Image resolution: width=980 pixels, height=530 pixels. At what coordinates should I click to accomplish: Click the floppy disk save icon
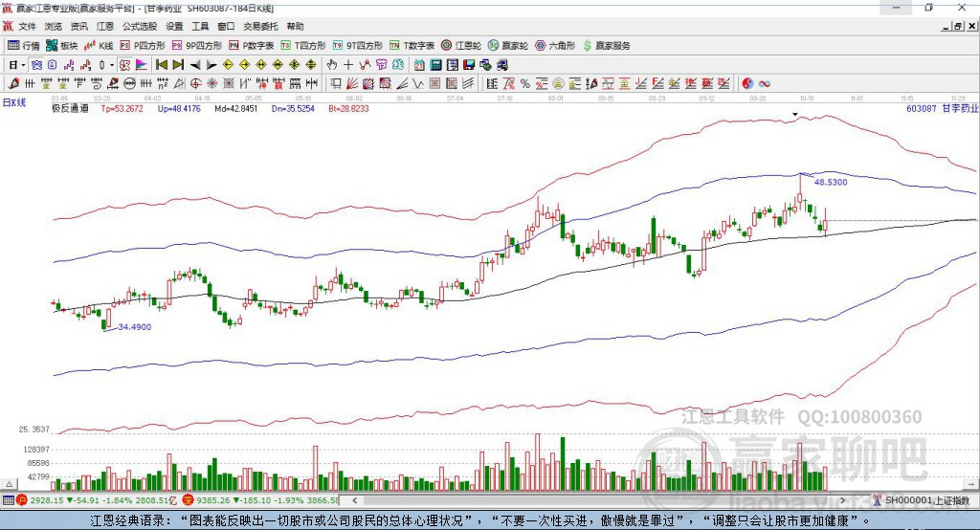coord(469,65)
